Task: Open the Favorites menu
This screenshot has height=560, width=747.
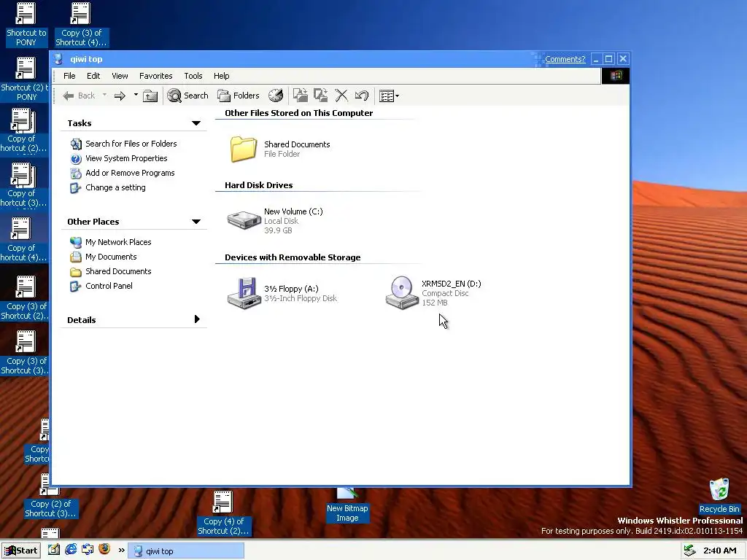Action: click(x=156, y=76)
